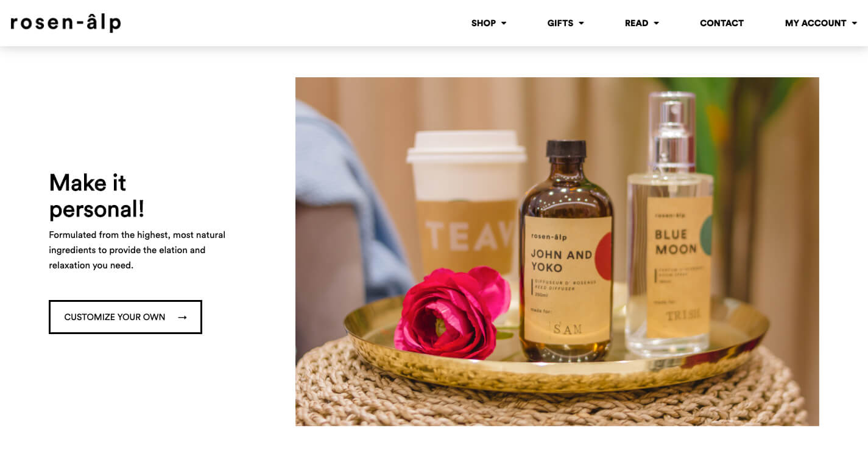Open the READ menu label

637,23
